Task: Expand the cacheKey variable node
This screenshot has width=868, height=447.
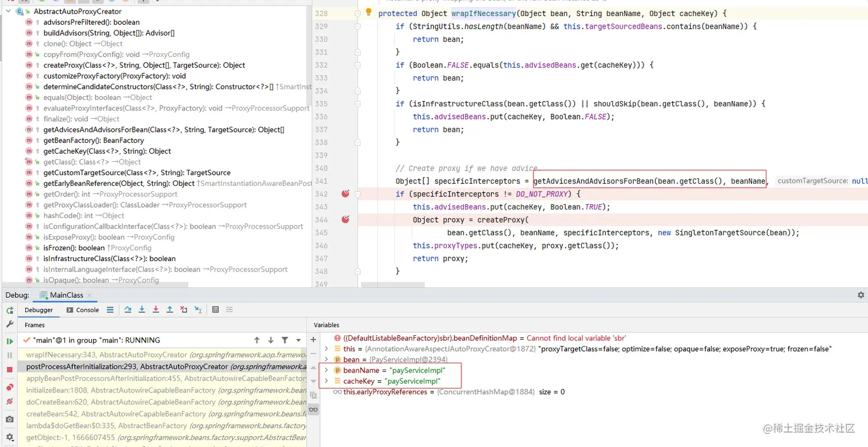Action: 326,381
